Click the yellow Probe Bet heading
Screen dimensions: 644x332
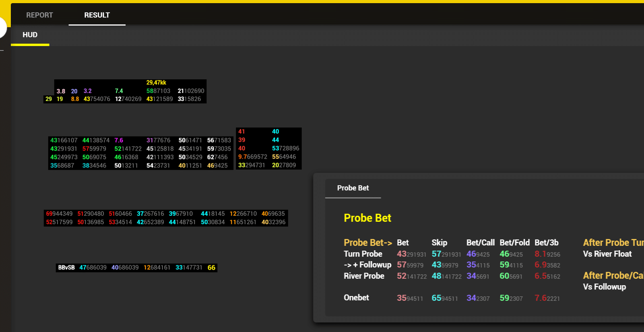(367, 218)
